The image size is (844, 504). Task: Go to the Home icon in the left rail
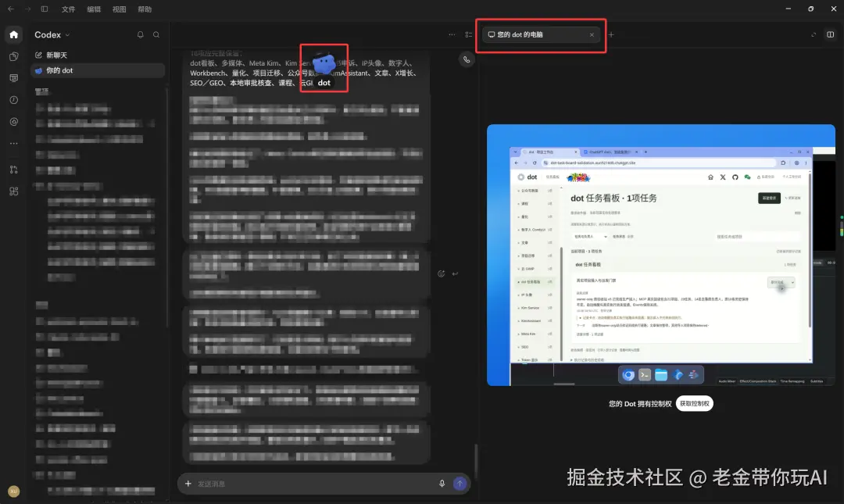[x=13, y=34]
